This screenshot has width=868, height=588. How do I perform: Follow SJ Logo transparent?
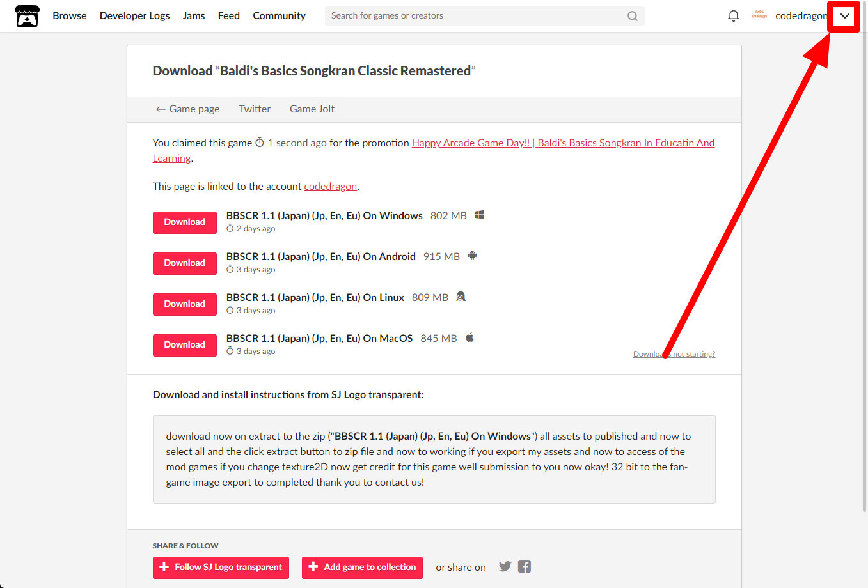coord(221,568)
